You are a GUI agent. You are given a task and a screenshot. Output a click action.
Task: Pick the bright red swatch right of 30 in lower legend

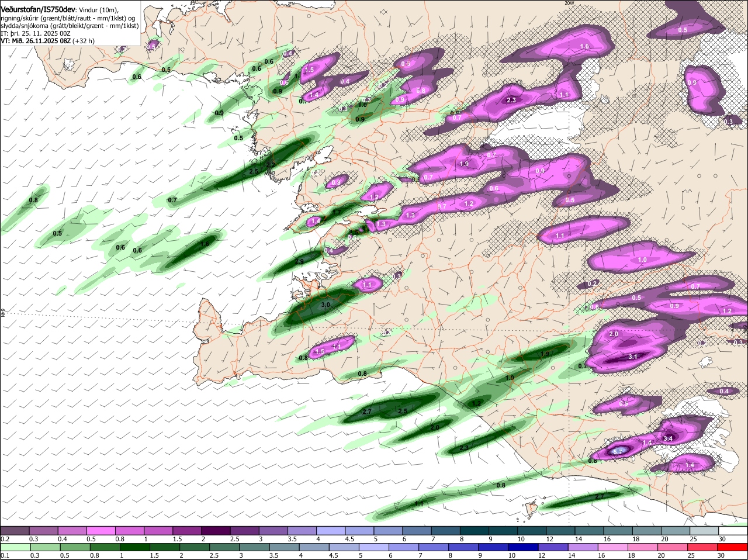(x=733, y=547)
